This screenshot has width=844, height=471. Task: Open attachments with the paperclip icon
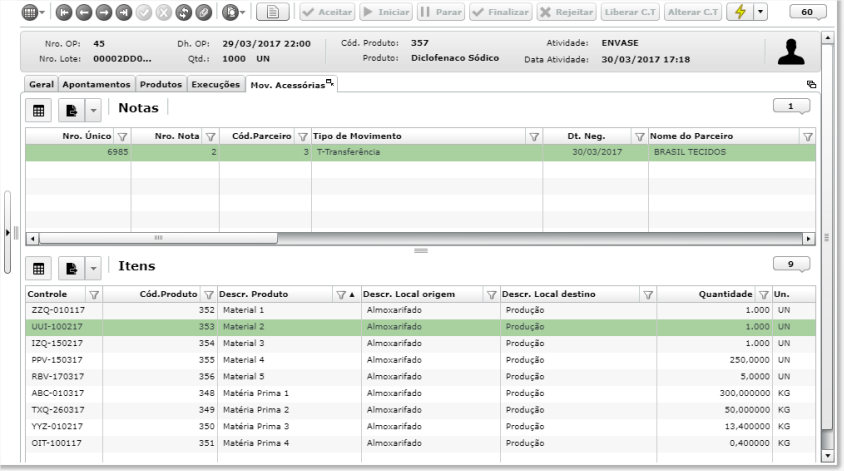(x=203, y=12)
